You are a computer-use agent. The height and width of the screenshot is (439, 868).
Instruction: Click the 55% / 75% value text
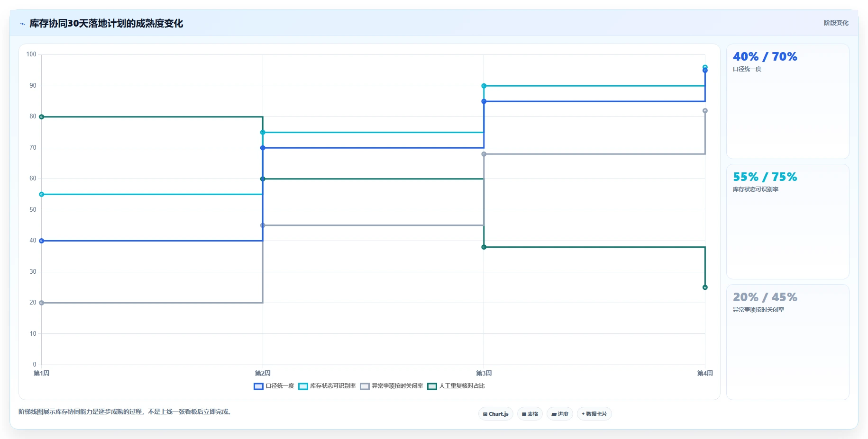click(x=765, y=177)
